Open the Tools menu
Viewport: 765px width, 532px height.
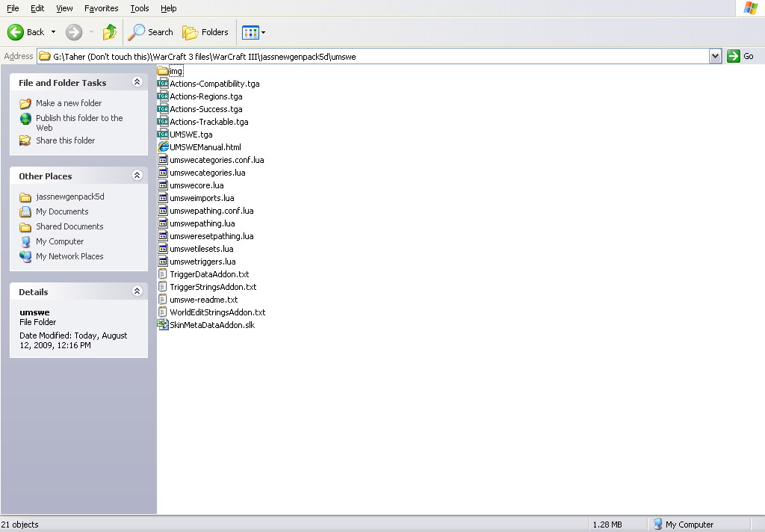140,8
